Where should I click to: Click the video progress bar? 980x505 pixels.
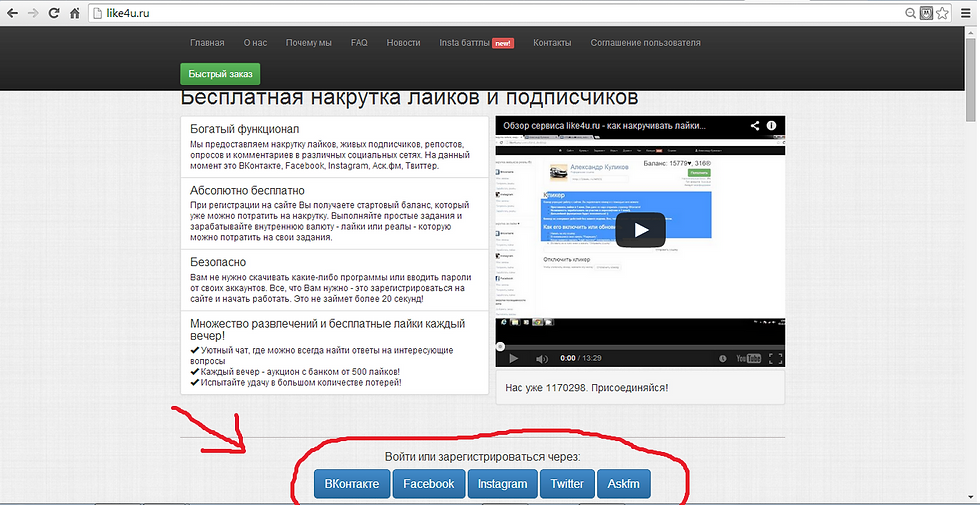click(640, 346)
